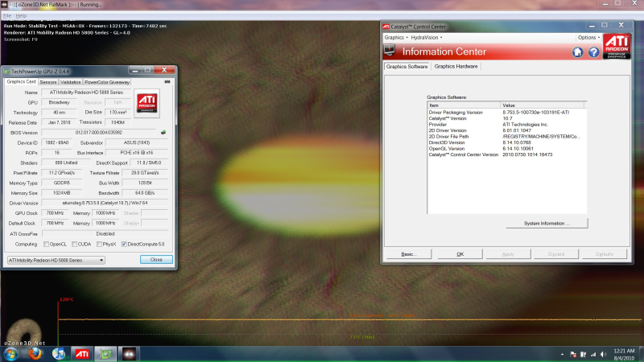Expand the HydraVision menu in Catalyst
Image resolution: width=644 pixels, height=362 pixels.
click(x=427, y=37)
